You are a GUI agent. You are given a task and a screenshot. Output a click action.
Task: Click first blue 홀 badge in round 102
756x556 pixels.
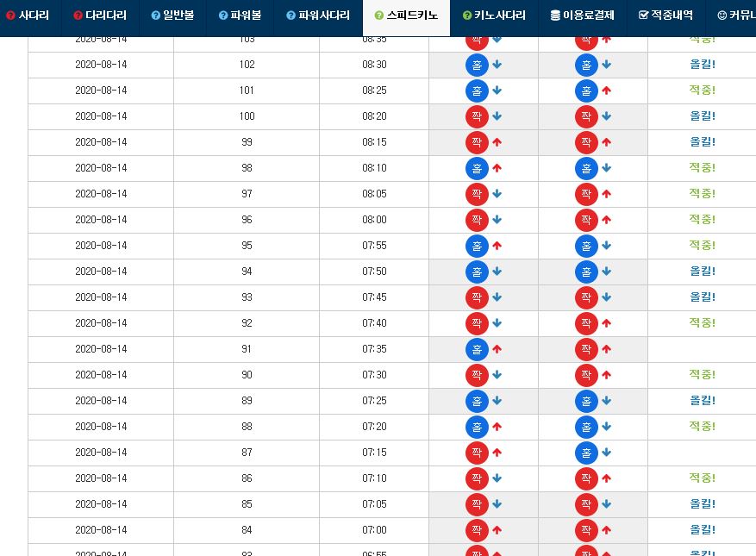[x=477, y=65]
